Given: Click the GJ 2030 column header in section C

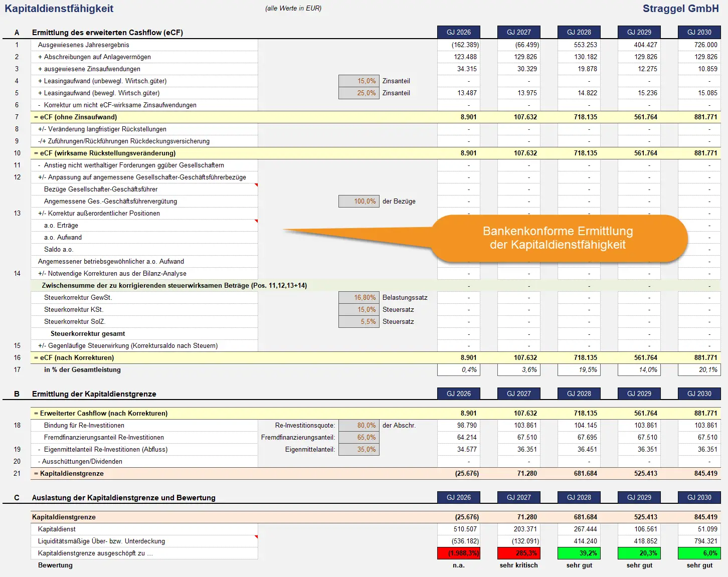Looking at the screenshot, I should click(x=699, y=498).
